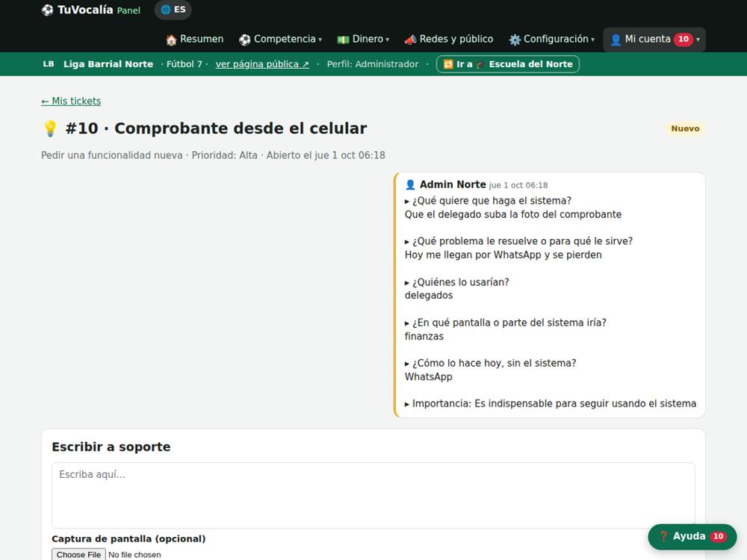The width and height of the screenshot is (747, 560).
Task: Click the Importancia line of the message
Action: click(551, 403)
